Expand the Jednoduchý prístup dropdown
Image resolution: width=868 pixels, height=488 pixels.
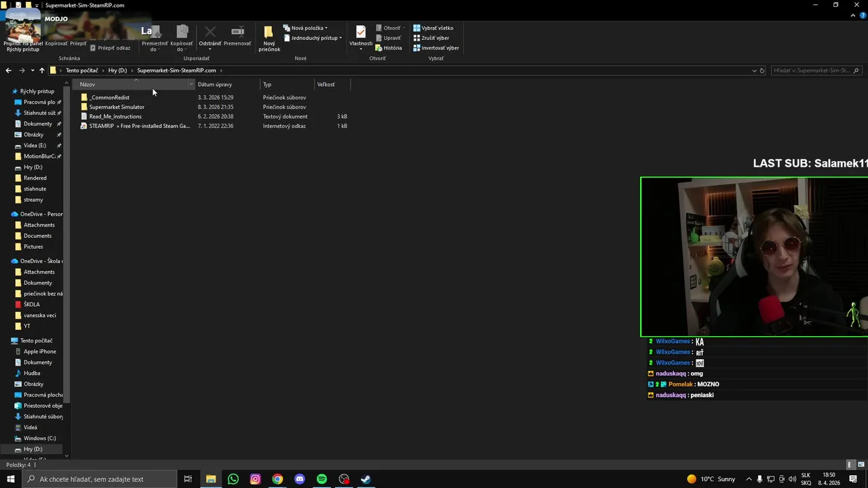[340, 38]
